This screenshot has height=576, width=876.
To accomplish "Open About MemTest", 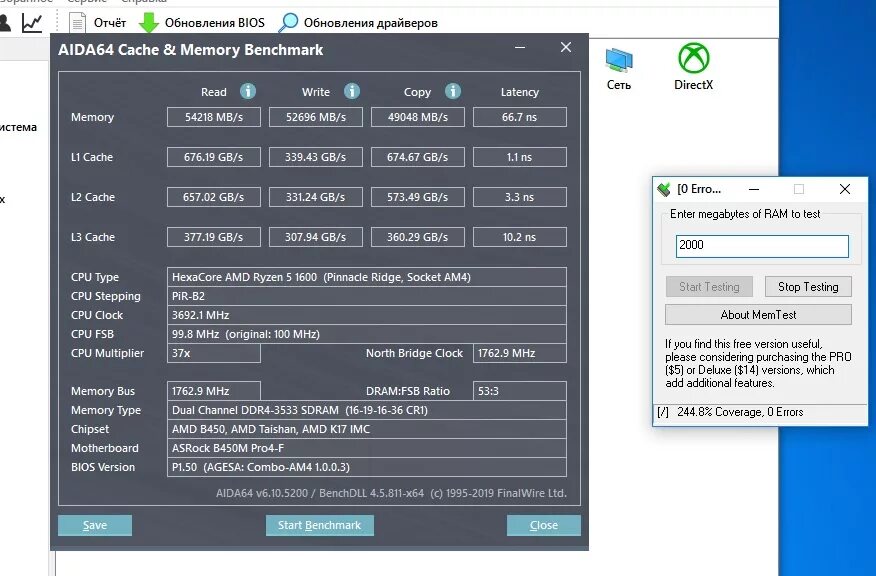I will [x=758, y=315].
